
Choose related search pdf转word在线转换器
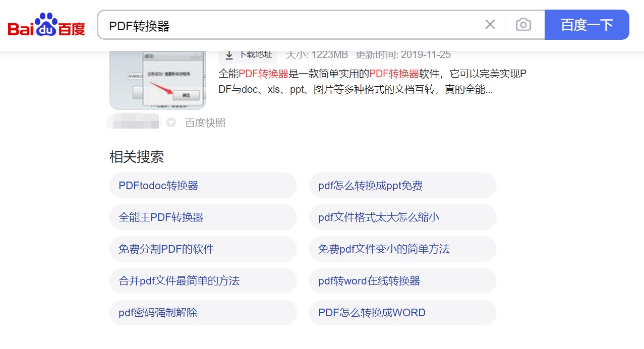click(x=402, y=281)
